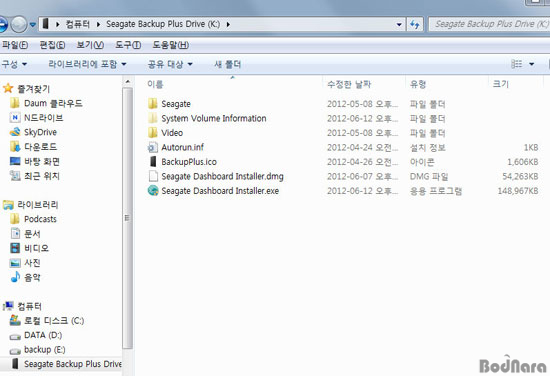This screenshot has width=550, height=376.
Task: Expand the 구성 dropdown menu
Action: pos(14,64)
